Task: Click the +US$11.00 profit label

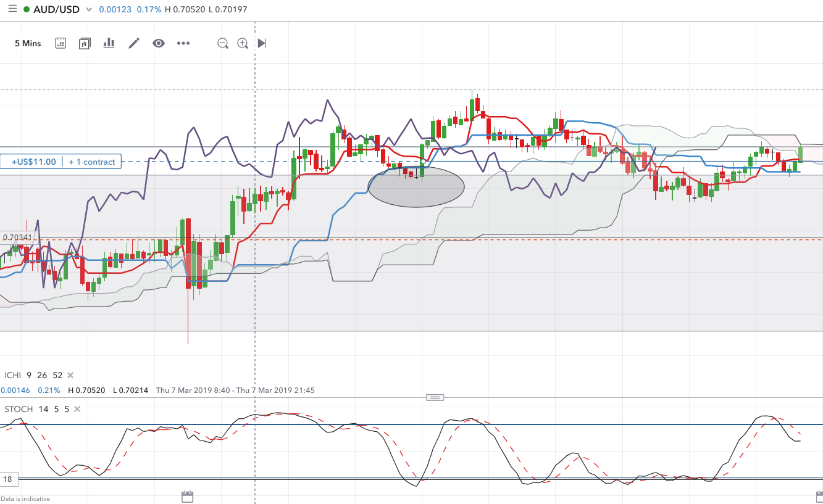Action: pos(33,162)
